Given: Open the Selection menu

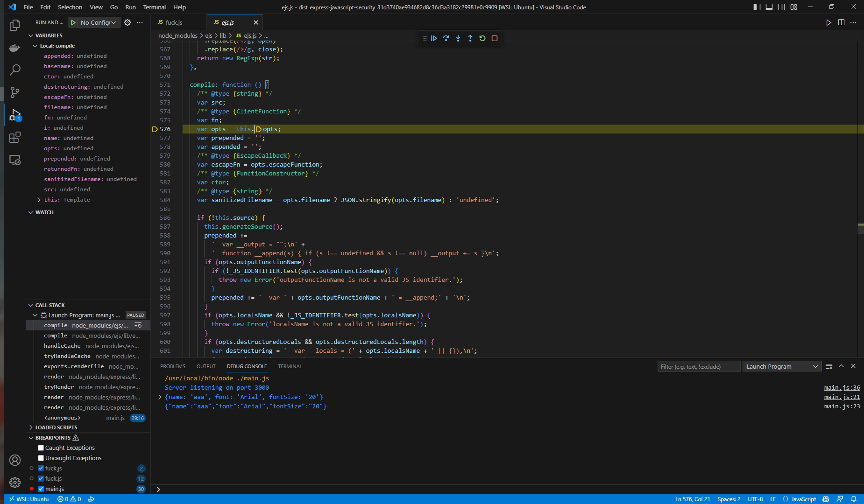Looking at the screenshot, I should click(x=70, y=7).
